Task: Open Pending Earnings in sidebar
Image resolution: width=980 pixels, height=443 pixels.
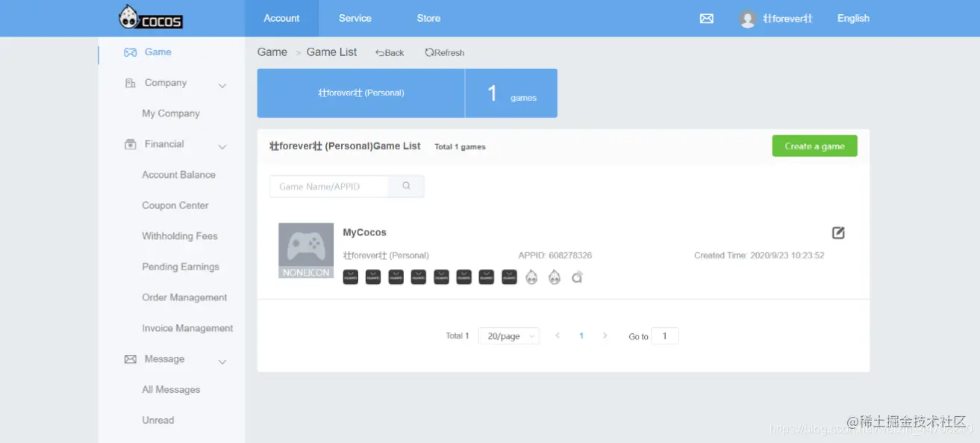Action: [181, 267]
